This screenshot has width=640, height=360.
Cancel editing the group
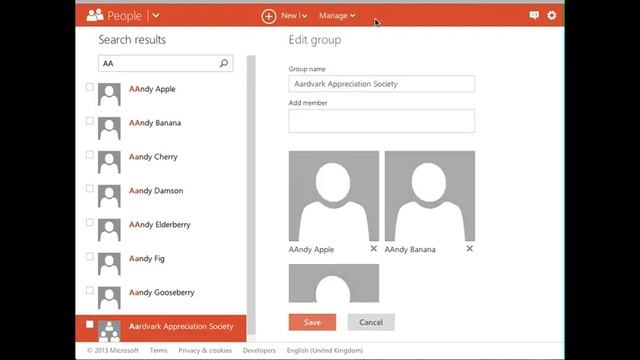pyautogui.click(x=371, y=322)
